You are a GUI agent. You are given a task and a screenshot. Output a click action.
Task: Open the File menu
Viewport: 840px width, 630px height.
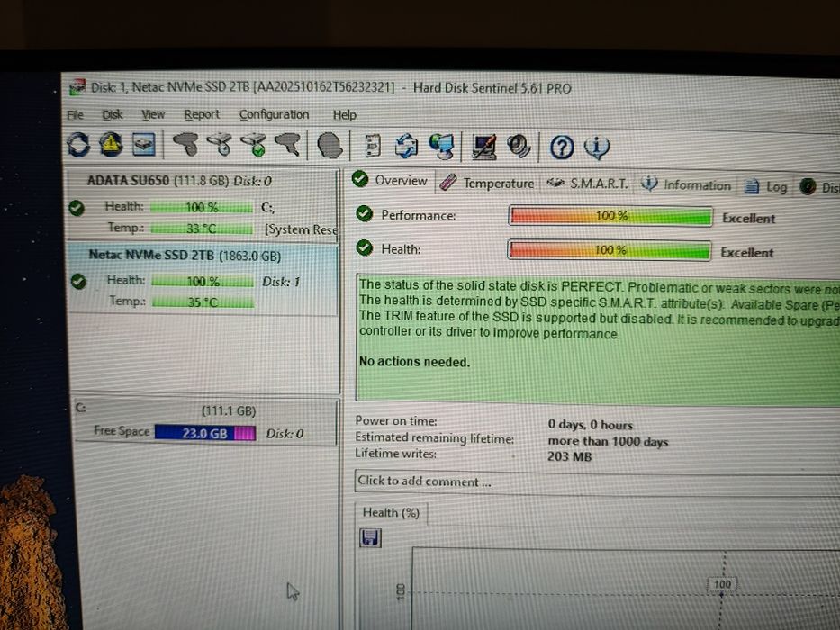[75, 114]
